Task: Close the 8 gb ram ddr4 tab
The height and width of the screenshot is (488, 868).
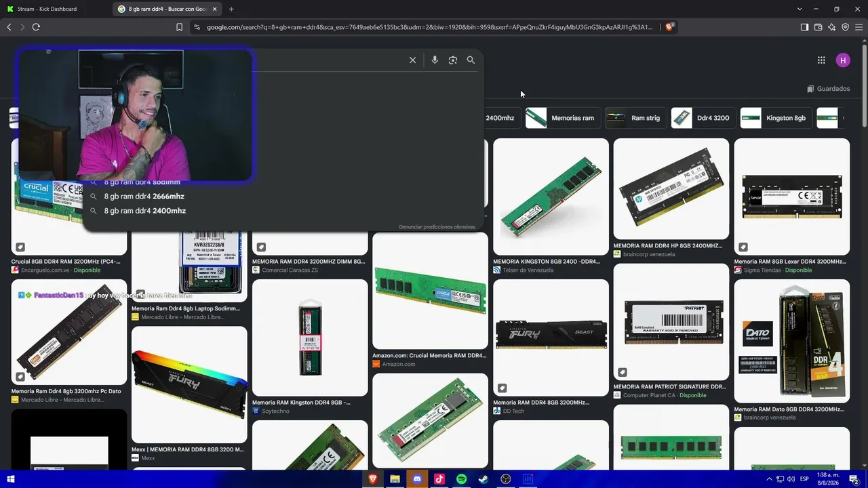Action: (215, 9)
